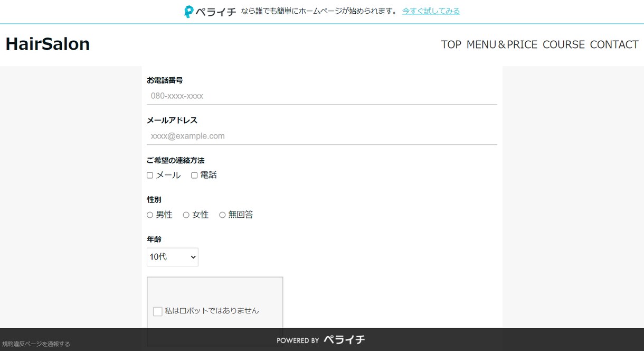Click the ご希望の連絡方法 label
Screen dimensions: 644x351
[x=175, y=160]
